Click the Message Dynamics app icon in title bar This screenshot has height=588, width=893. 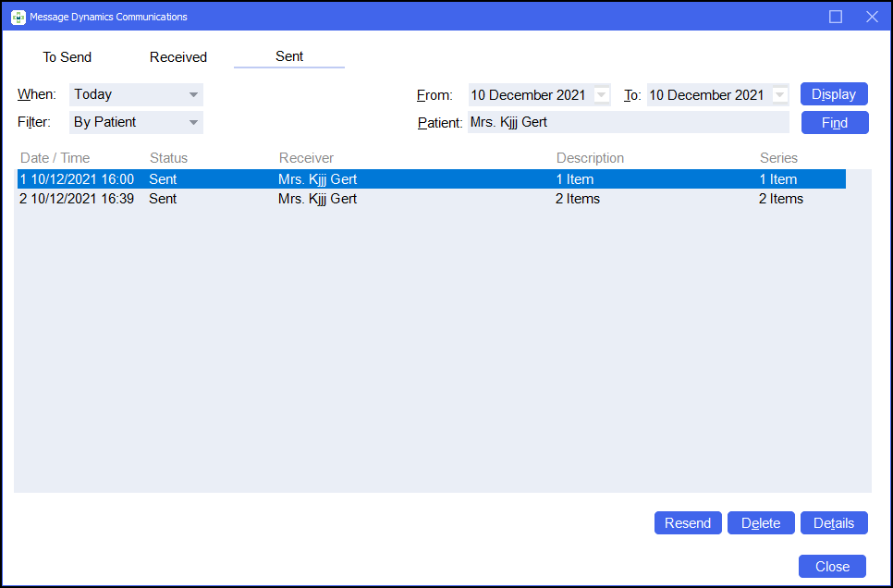[x=18, y=17]
